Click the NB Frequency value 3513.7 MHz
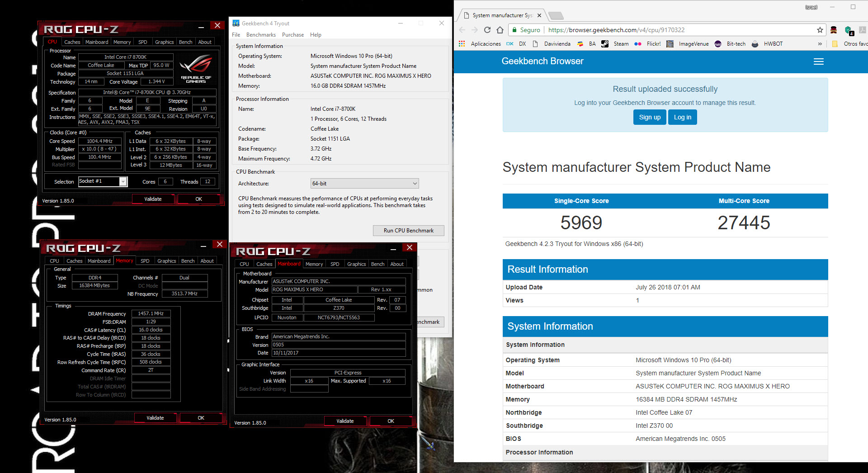This screenshot has width=868, height=473. coord(184,293)
